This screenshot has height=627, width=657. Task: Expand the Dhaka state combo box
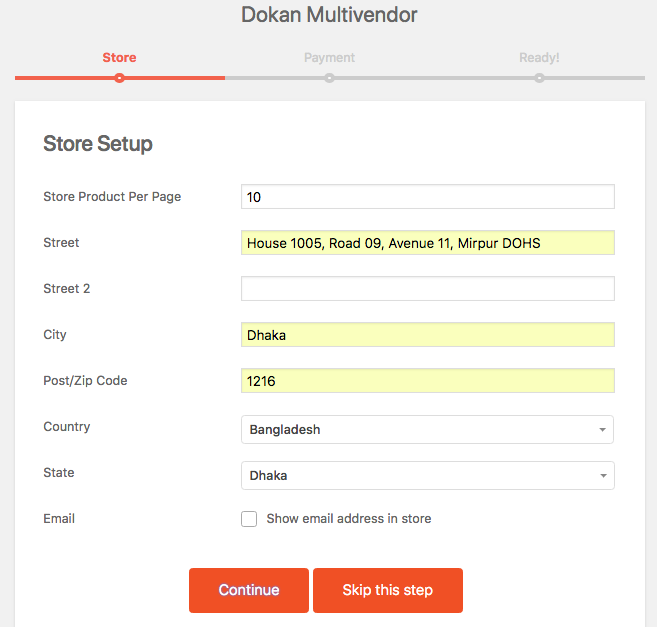[x=428, y=476]
